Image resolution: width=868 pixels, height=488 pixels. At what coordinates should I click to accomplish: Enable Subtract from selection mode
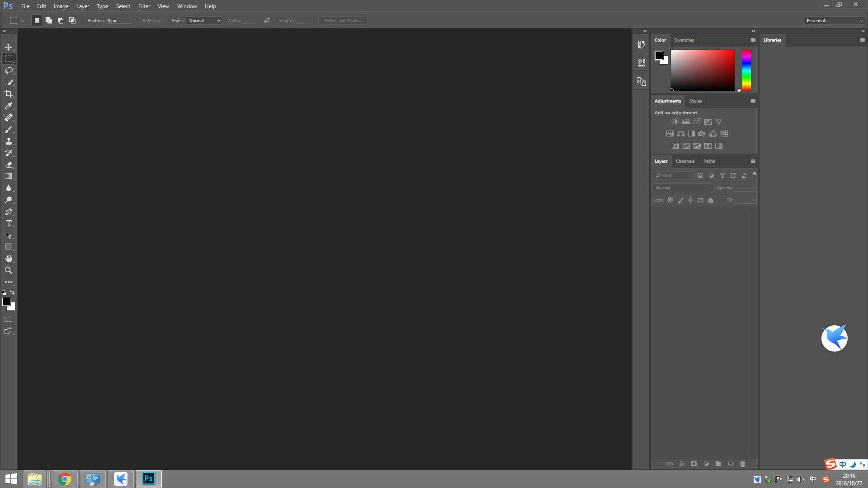tap(61, 20)
